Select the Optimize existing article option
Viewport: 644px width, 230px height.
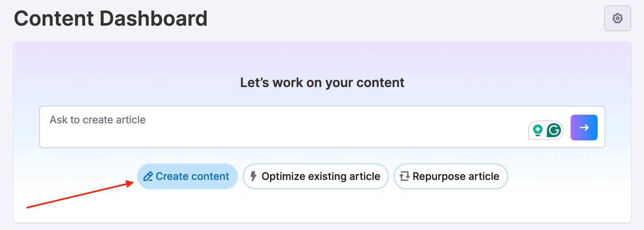pyautogui.click(x=316, y=177)
